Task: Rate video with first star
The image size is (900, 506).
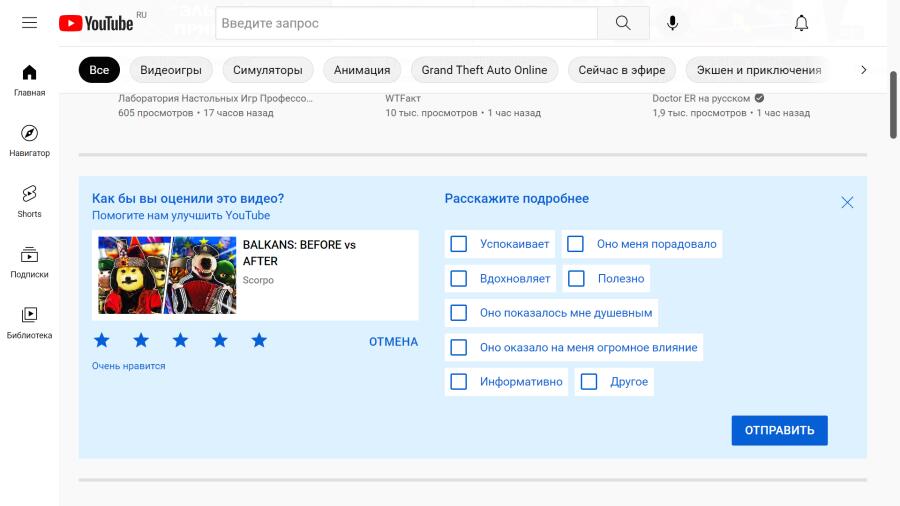Action: pyautogui.click(x=102, y=340)
